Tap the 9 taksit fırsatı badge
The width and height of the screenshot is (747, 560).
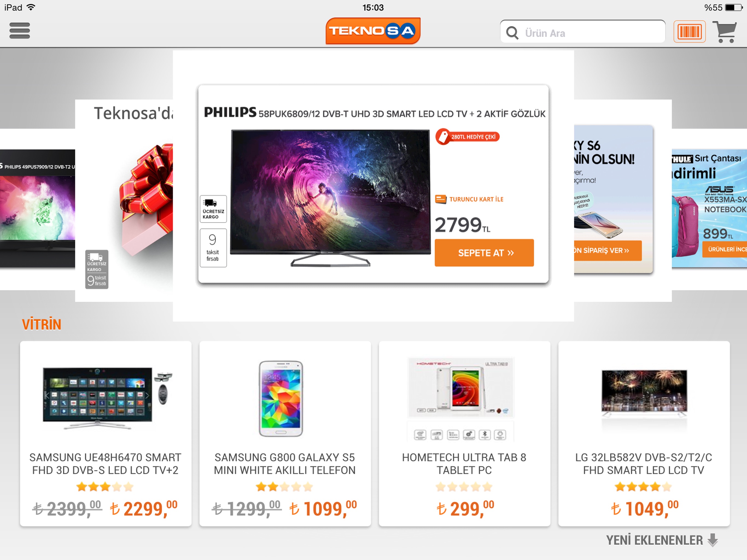213,247
